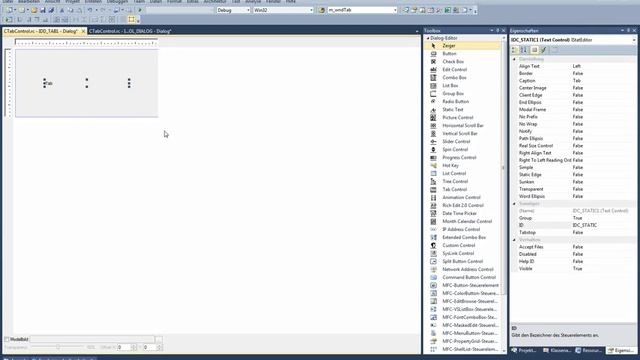Screen dimensions: 640x360
Task: Select the MFC-ColorButton-Steuerelement tool
Action: click(463, 293)
